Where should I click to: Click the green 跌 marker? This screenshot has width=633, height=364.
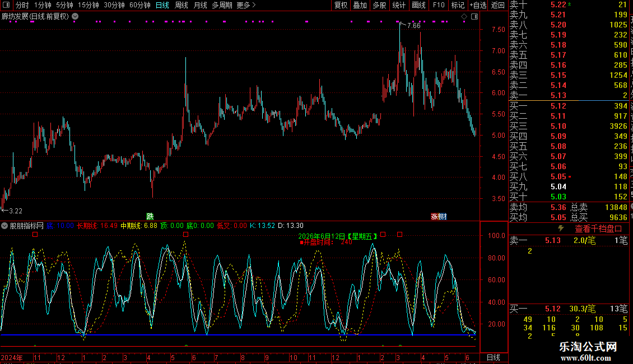click(150, 217)
